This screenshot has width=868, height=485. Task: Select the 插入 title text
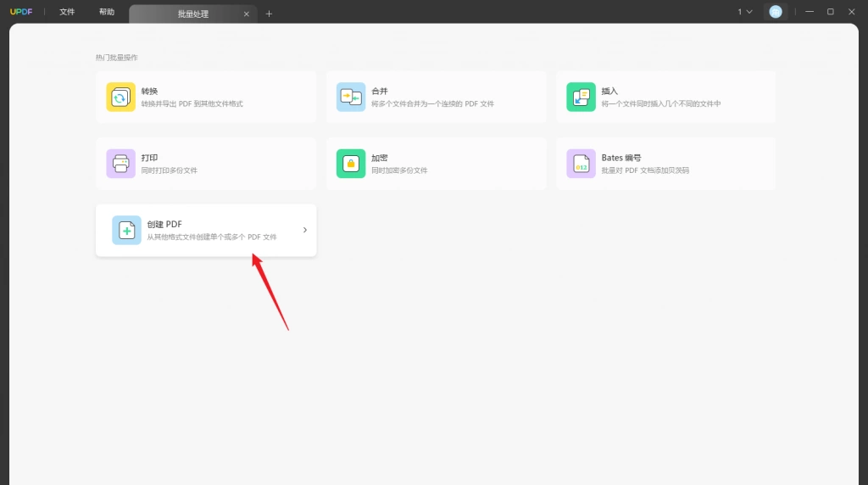pos(609,91)
